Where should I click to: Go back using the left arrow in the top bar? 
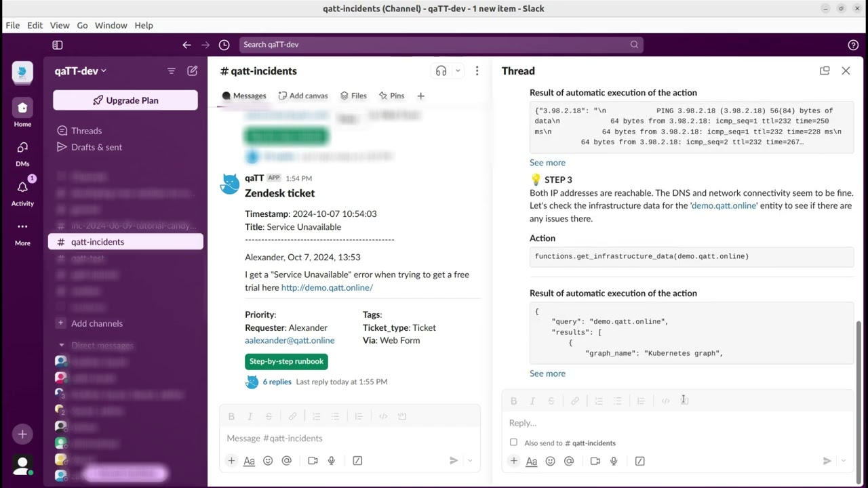point(186,45)
